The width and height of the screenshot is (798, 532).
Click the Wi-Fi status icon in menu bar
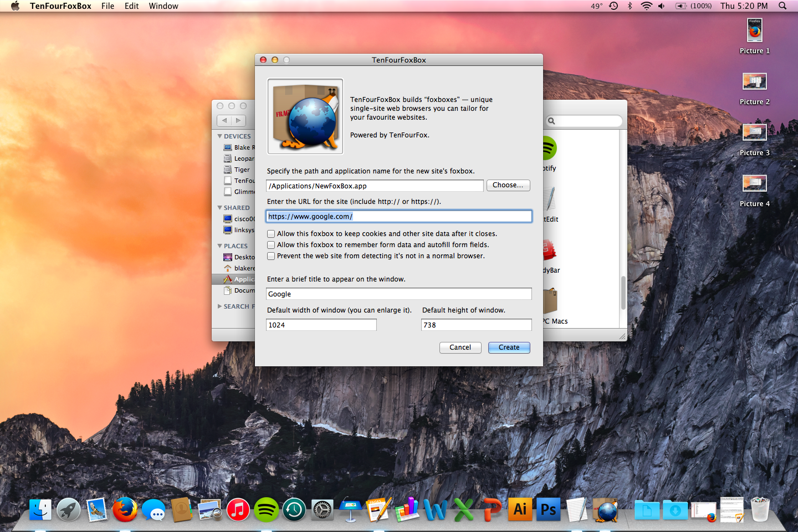click(x=646, y=6)
